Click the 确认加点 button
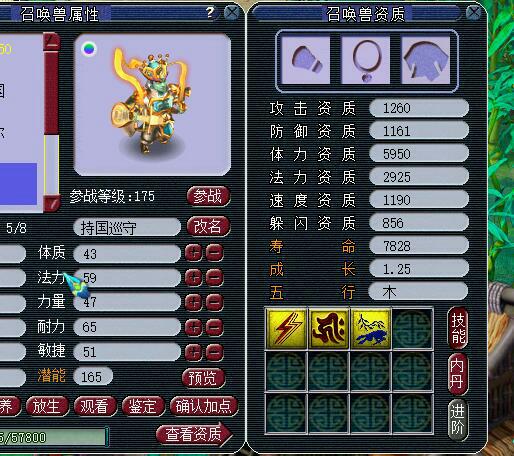514x456 pixels. pos(204,406)
